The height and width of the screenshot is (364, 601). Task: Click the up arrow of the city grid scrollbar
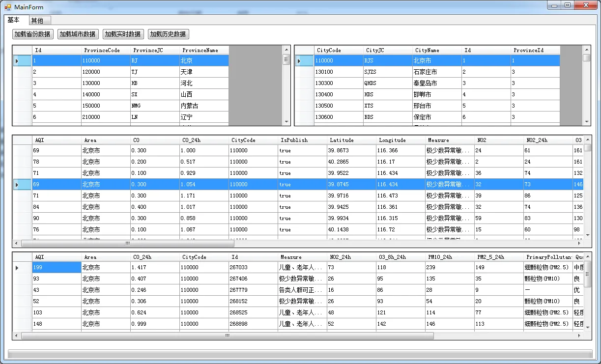587,49
